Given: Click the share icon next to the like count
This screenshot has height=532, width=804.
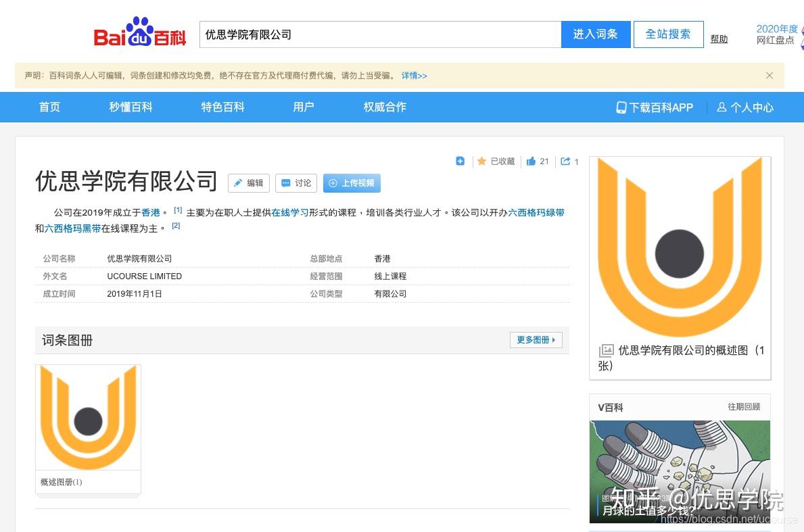Looking at the screenshot, I should 565,161.
